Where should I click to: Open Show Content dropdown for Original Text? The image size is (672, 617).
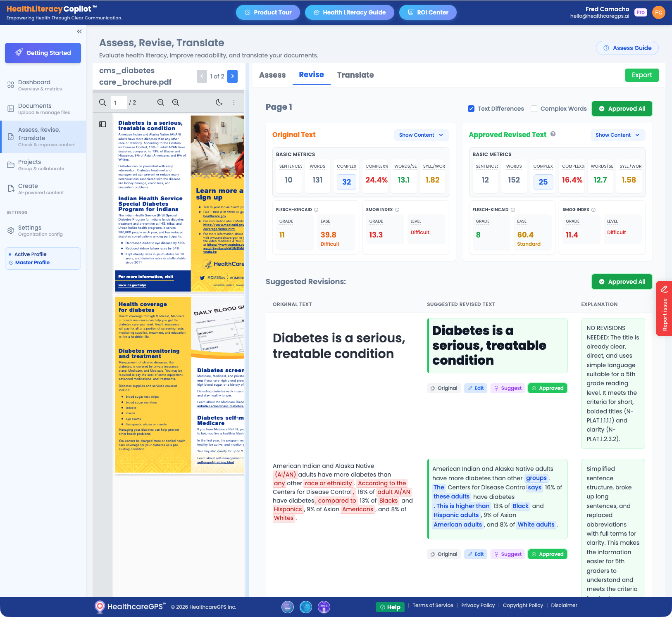point(421,135)
